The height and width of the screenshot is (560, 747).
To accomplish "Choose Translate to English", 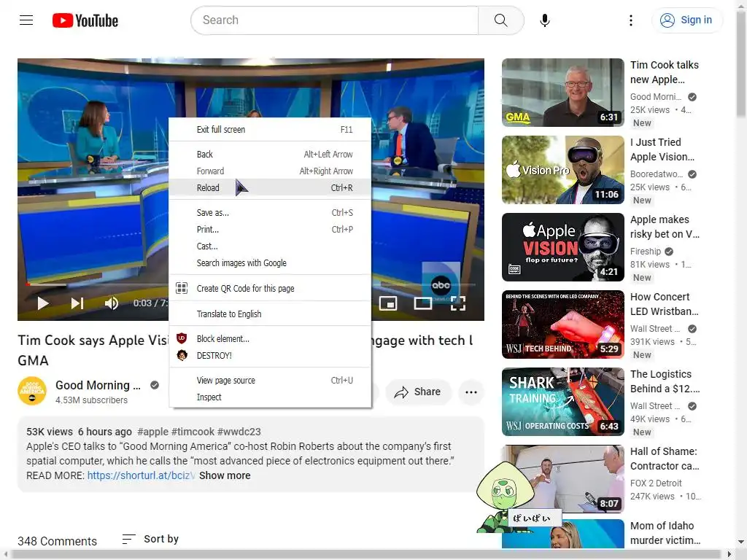I will [270, 314].
